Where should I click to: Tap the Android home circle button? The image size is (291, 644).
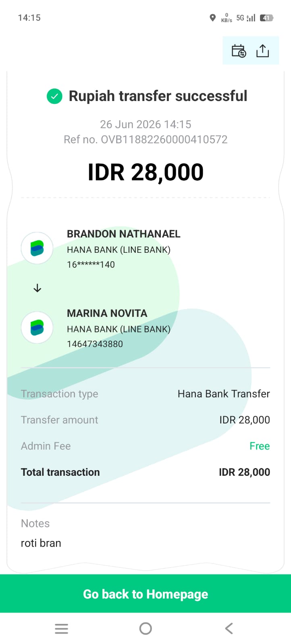pyautogui.click(x=145, y=628)
